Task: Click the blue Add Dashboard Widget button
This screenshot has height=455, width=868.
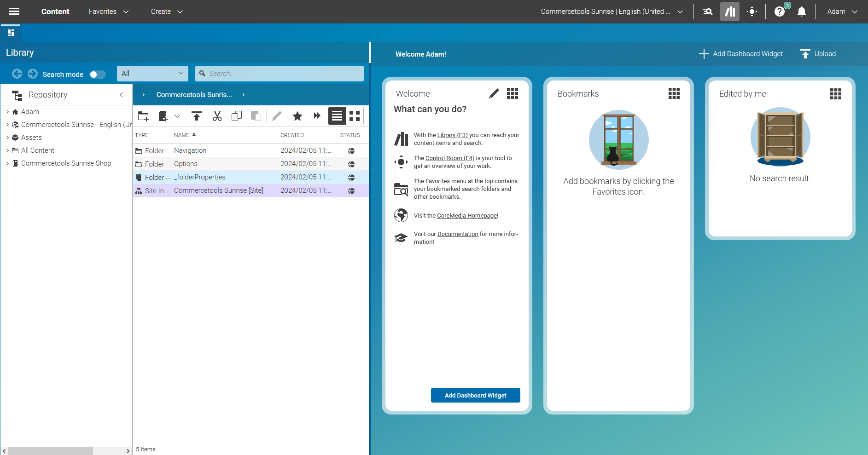Action: point(475,395)
